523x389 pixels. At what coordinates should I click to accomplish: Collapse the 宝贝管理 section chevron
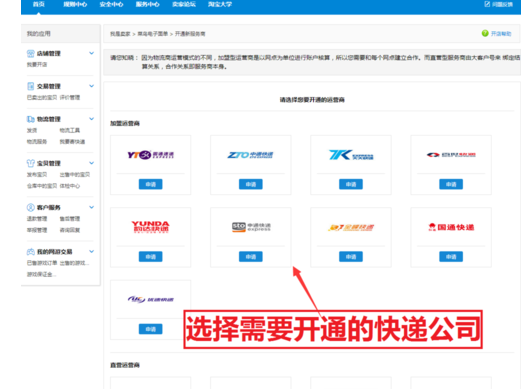91,163
